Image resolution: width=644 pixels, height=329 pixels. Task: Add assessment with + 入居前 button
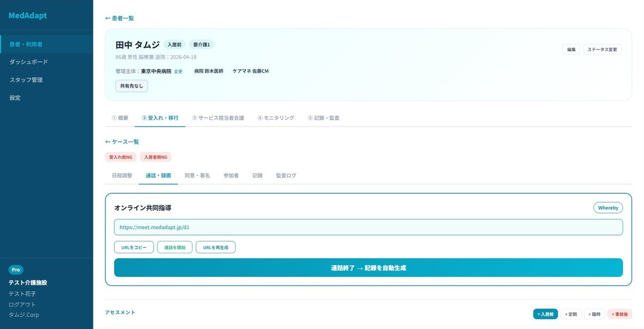point(546,314)
